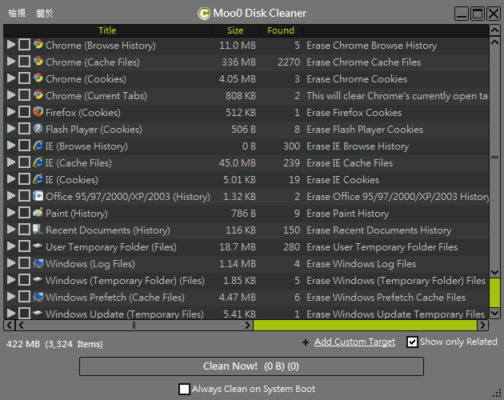Click the window resize grip corner
The width and height of the screenshot is (504, 400).
point(498,393)
